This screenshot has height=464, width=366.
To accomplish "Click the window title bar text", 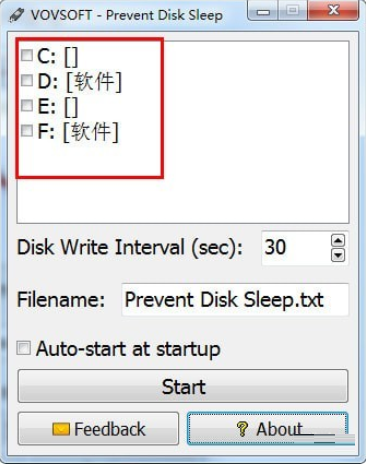I will pos(127,15).
